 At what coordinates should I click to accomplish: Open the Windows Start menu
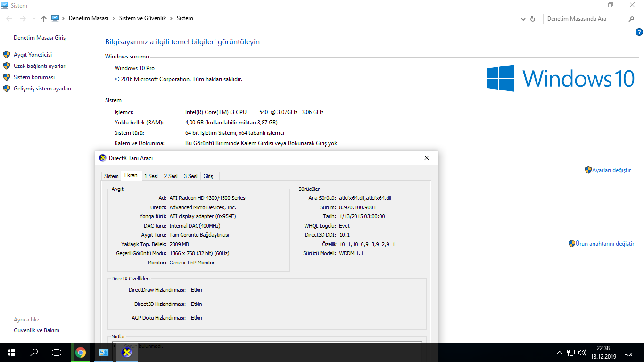pyautogui.click(x=11, y=353)
